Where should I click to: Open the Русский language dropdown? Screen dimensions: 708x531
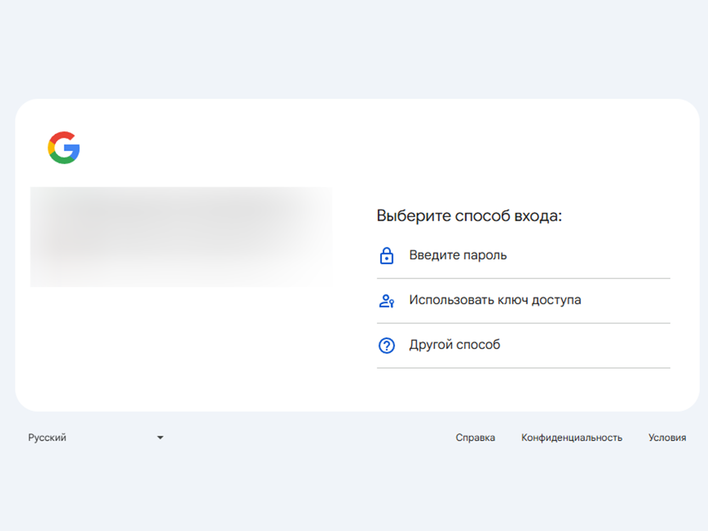point(96,438)
